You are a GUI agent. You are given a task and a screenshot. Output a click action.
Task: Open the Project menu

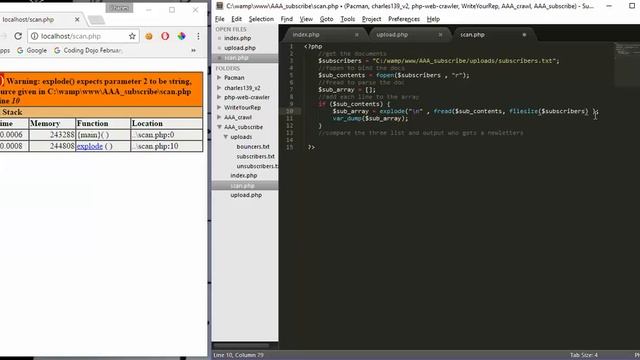pyautogui.click(x=371, y=19)
